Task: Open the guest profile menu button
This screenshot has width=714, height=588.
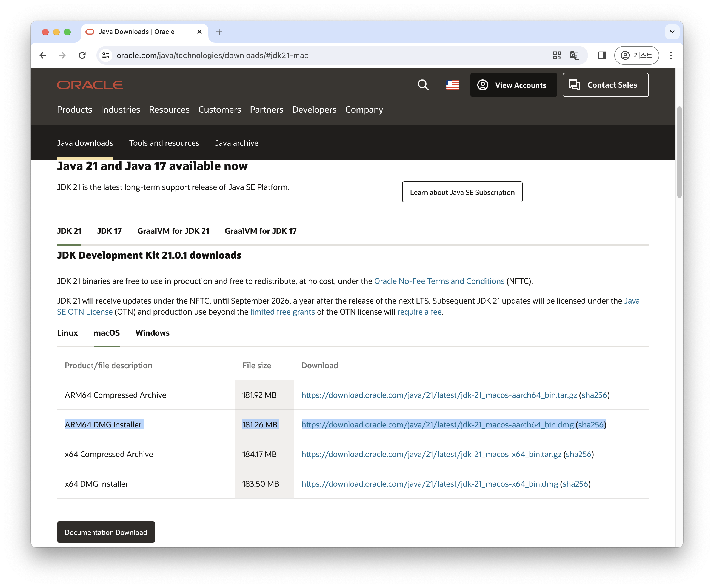Action: (x=636, y=55)
